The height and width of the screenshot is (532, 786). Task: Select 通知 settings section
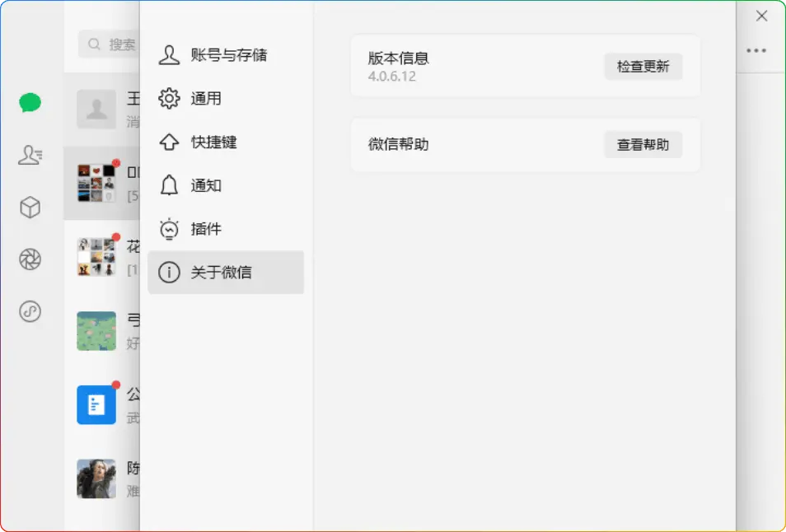[226, 185]
